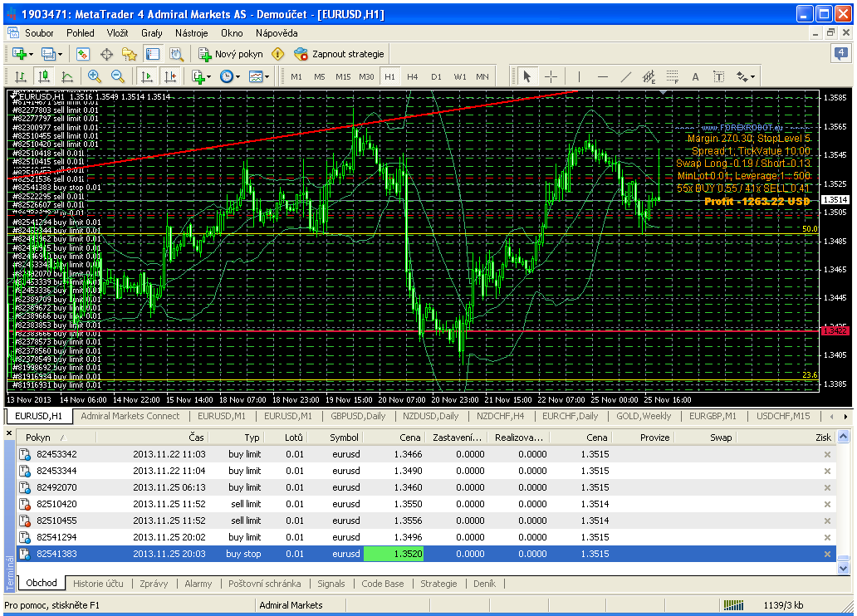Open the Nástroje menu
The width and height of the screenshot is (857, 616).
click(191, 33)
